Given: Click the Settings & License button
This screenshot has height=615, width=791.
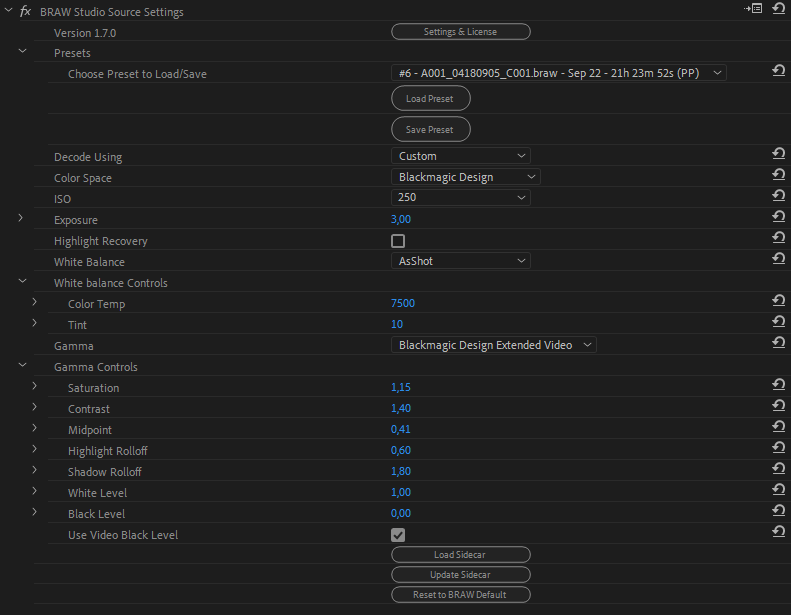Looking at the screenshot, I should [x=460, y=32].
